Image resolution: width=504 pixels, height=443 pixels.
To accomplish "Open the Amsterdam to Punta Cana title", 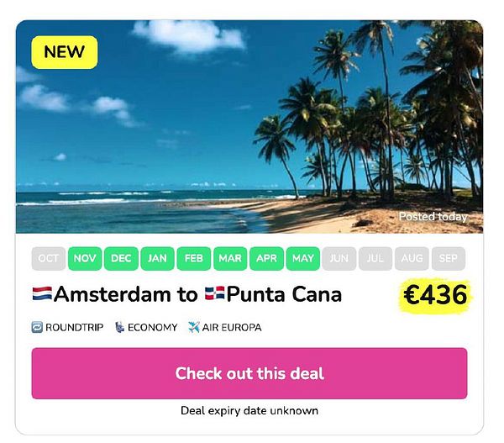I will pyautogui.click(x=187, y=294).
